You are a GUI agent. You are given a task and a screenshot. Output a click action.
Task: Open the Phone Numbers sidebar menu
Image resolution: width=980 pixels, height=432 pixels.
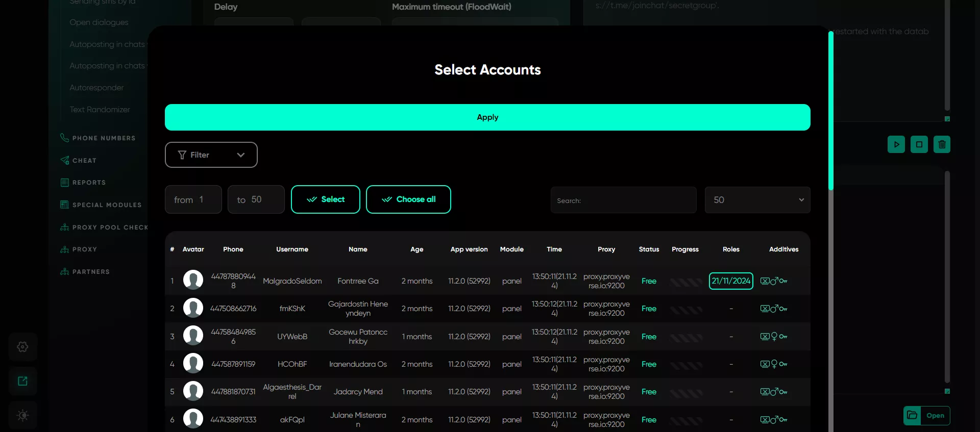98,138
